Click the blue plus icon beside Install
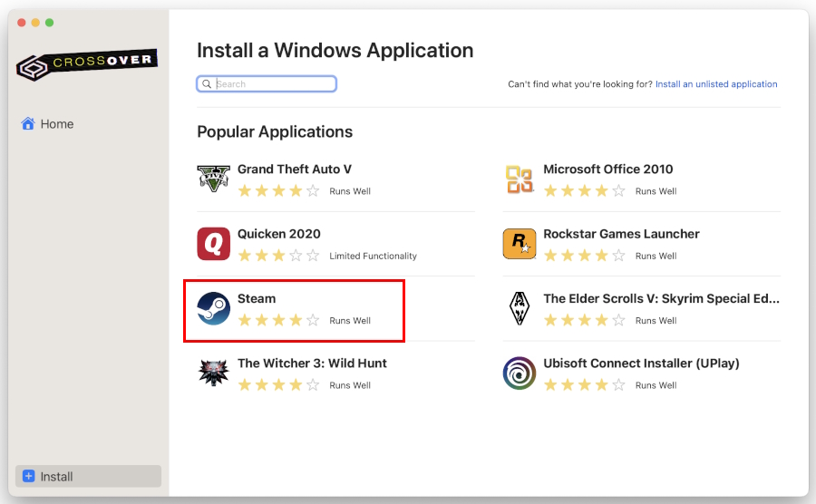The height and width of the screenshot is (504, 816). pos(28,477)
